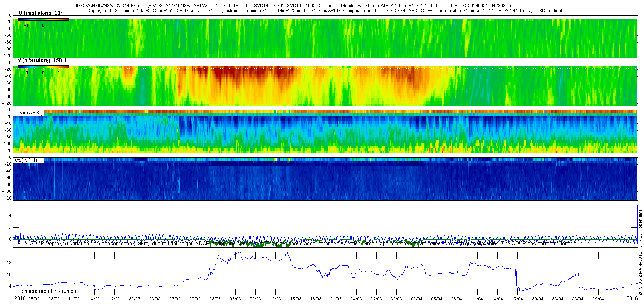Click the '23/04' date tick label
Screen dimensions: 644x304
click(x=558, y=299)
